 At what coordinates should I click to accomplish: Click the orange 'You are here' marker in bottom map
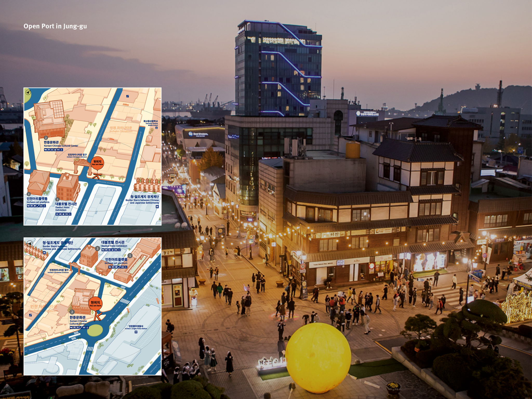95,304
